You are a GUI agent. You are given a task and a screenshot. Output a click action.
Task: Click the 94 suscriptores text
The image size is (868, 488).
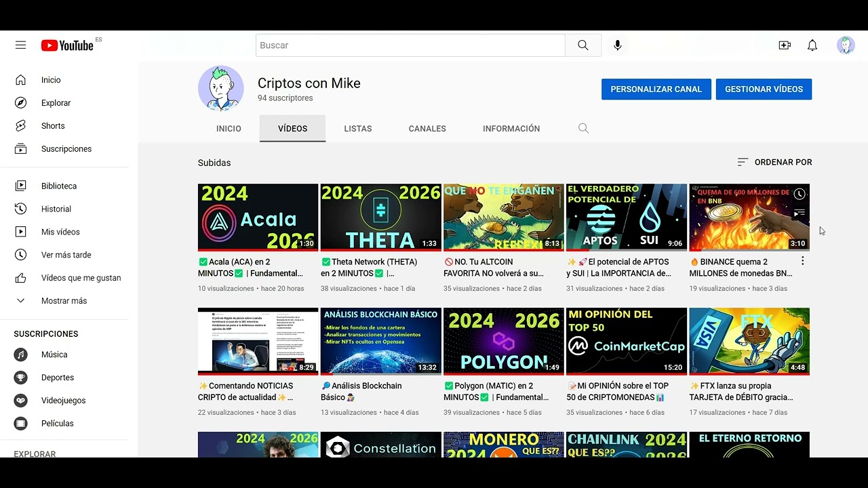285,98
